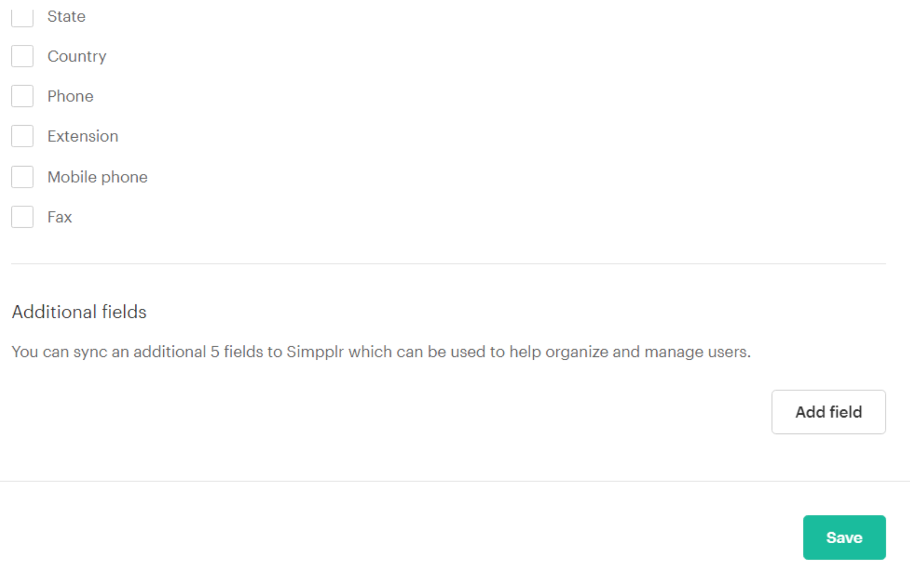Viewport: 910px width, 588px height.
Task: Click the divider line above Additional fields
Action: pos(449,263)
